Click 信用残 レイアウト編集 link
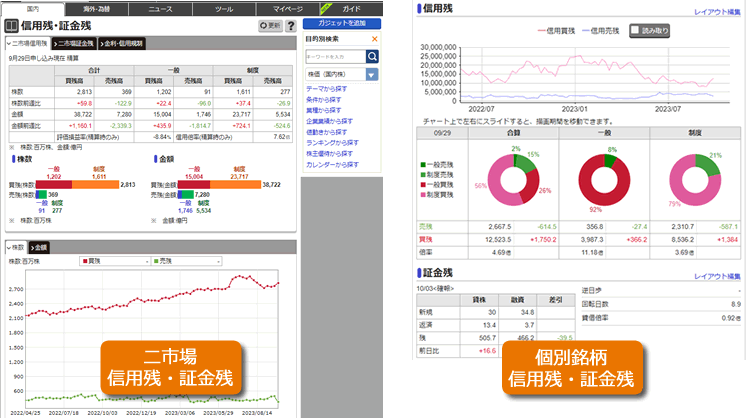 717,12
